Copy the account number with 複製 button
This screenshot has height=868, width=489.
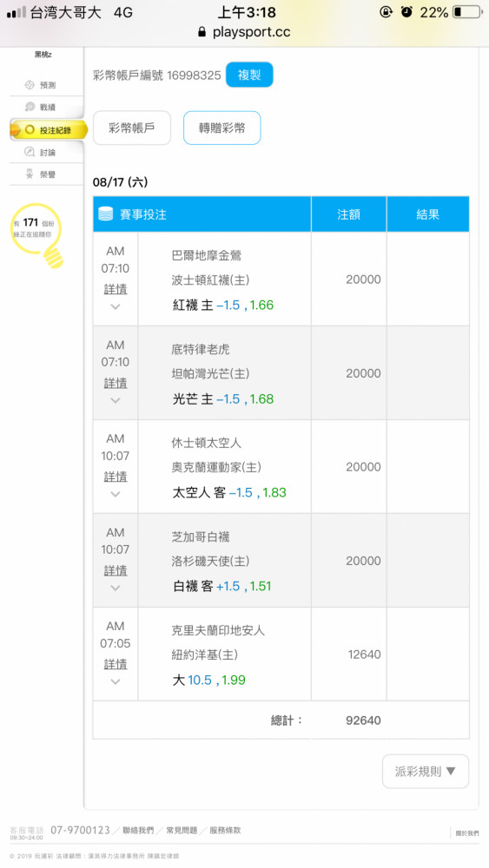click(249, 75)
